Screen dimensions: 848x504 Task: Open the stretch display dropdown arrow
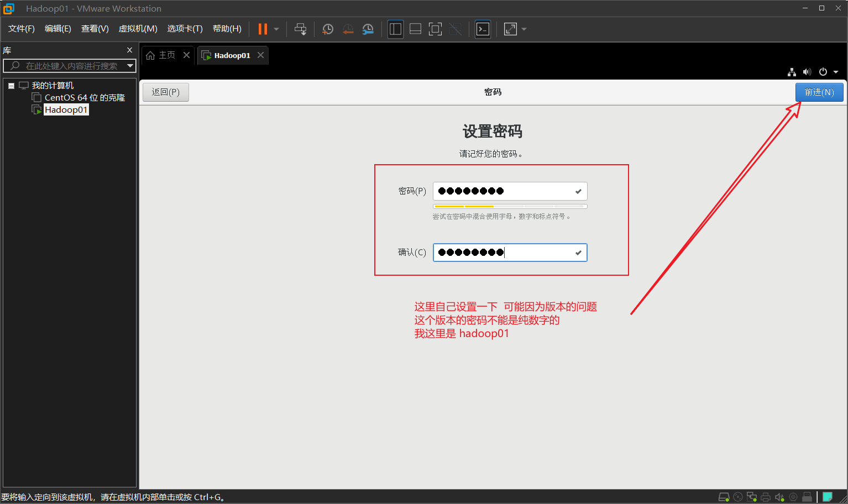[x=524, y=29]
